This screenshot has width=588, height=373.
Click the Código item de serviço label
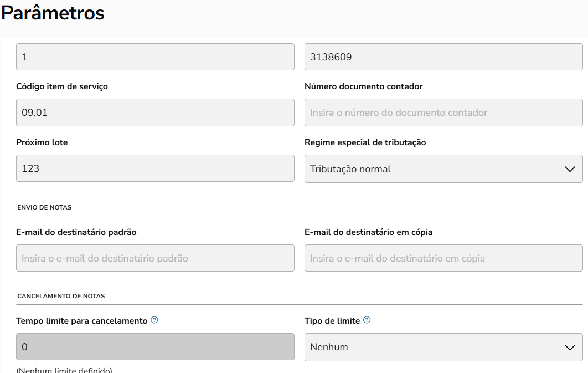coord(62,86)
